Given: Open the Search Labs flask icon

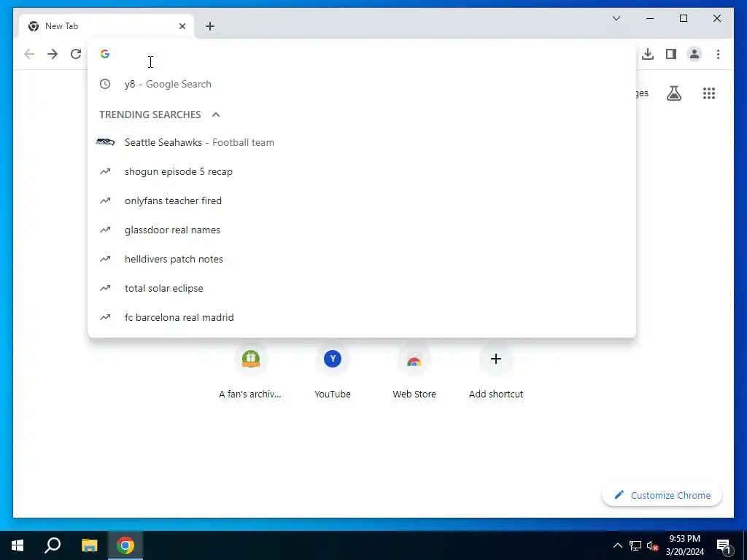Looking at the screenshot, I should (x=673, y=93).
